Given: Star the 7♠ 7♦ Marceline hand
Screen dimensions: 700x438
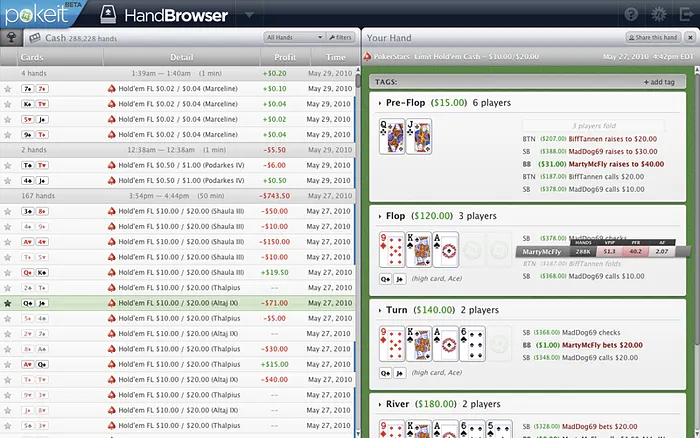Looking at the screenshot, I should 8,89.
